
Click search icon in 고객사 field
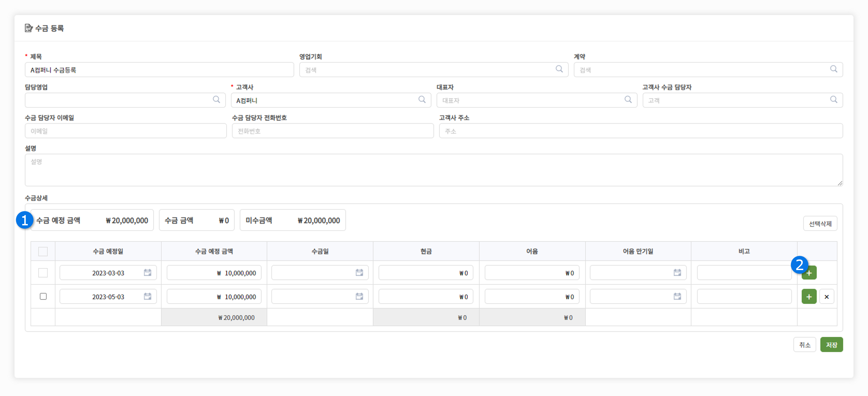[422, 100]
